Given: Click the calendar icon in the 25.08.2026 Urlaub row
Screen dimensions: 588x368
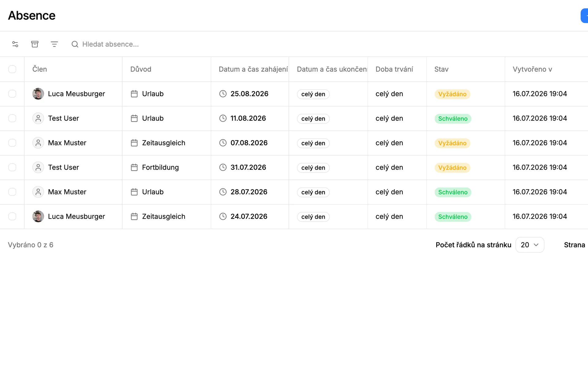Looking at the screenshot, I should (x=134, y=94).
